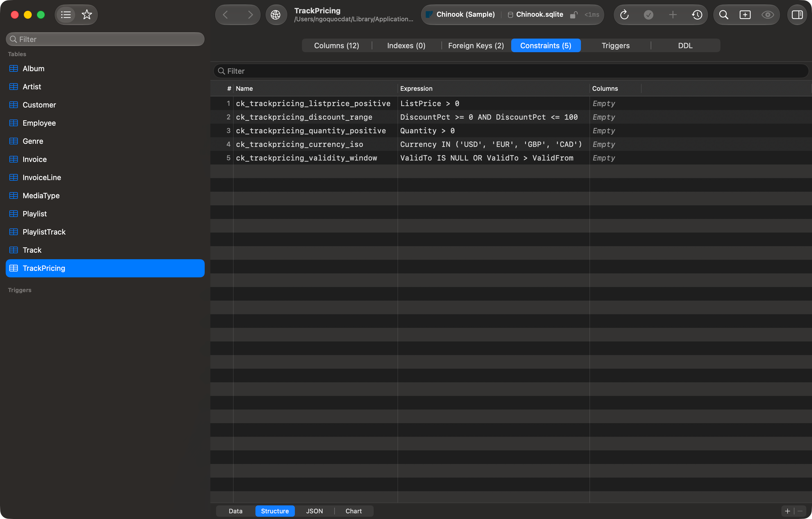Click the sidebar Filter search field
This screenshot has width=812, height=519.
[x=105, y=39]
